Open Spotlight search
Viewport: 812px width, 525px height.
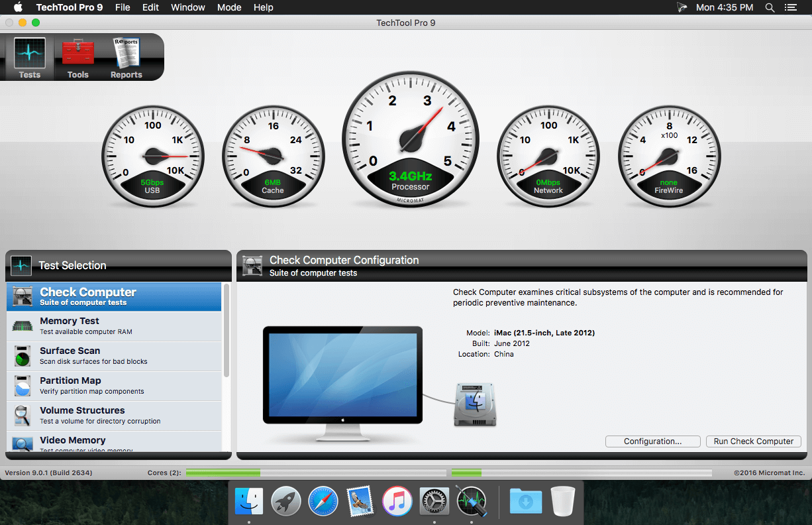770,7
